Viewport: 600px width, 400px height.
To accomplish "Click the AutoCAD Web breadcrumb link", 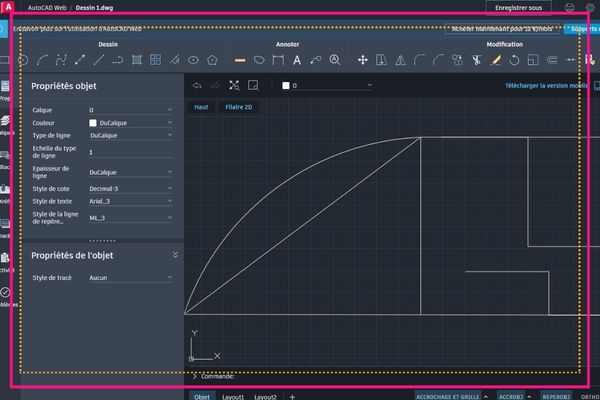I will [x=47, y=8].
